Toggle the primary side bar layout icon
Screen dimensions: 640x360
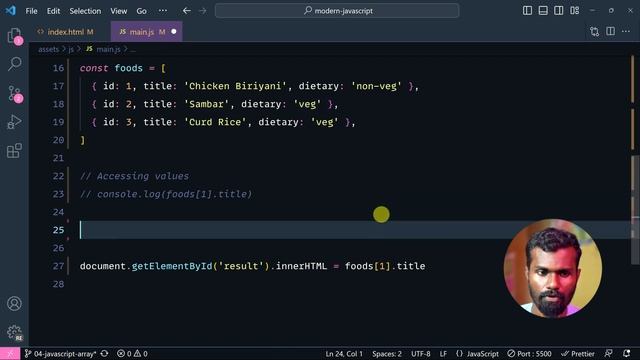527,11
